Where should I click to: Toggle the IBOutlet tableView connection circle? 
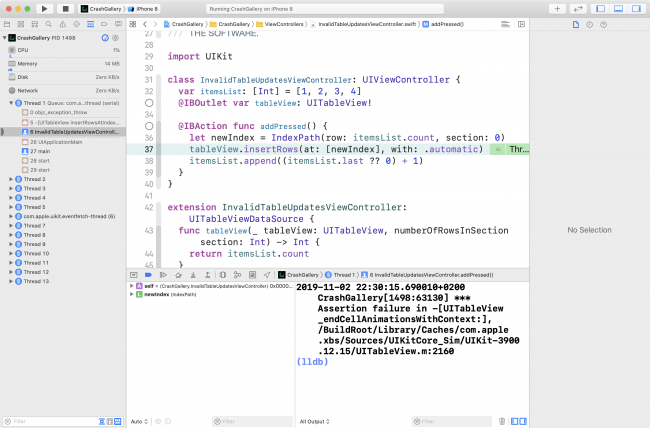pyautogui.click(x=148, y=102)
